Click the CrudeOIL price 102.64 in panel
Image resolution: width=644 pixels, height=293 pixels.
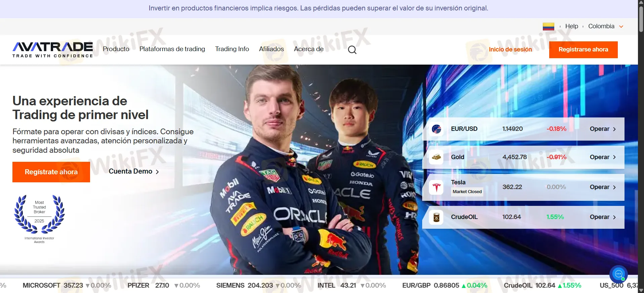[512, 217]
